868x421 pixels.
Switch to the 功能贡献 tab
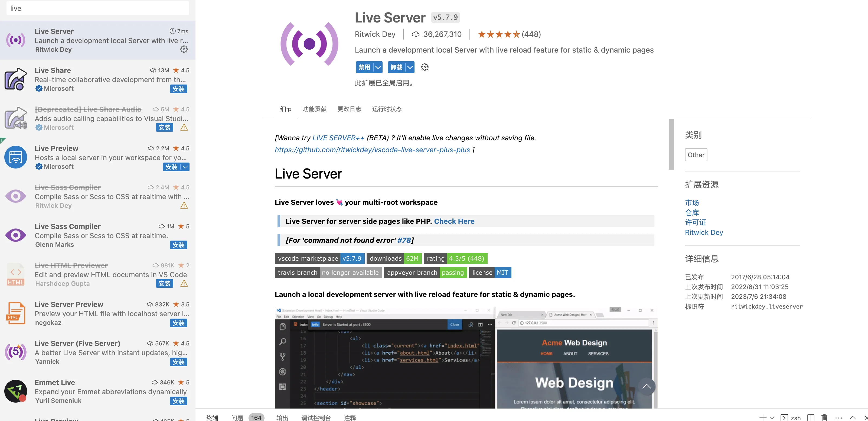point(314,109)
